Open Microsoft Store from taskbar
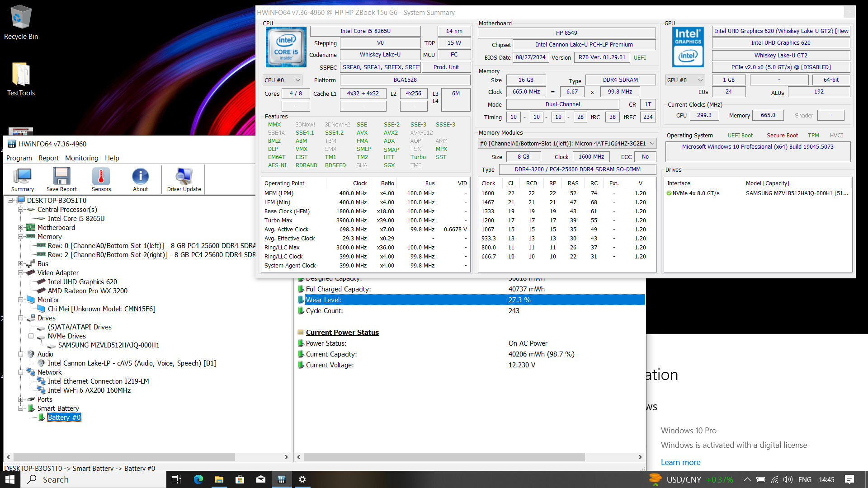This screenshot has height=488, width=868. click(240, 479)
